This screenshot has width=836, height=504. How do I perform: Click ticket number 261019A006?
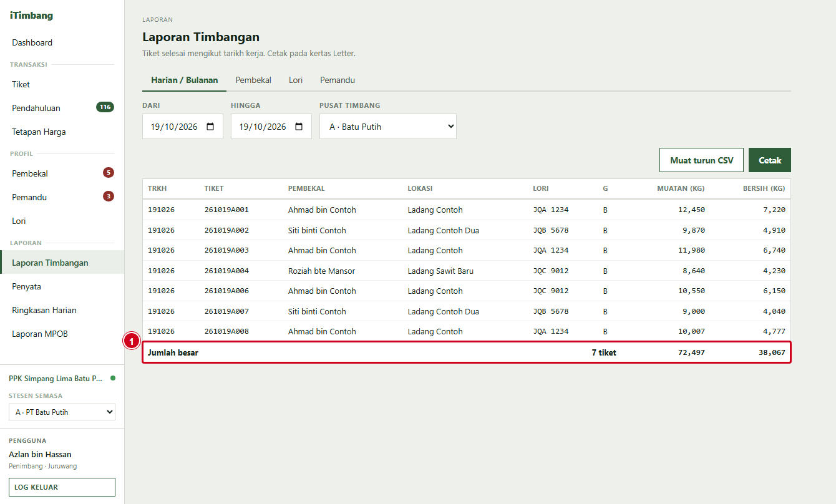(226, 291)
